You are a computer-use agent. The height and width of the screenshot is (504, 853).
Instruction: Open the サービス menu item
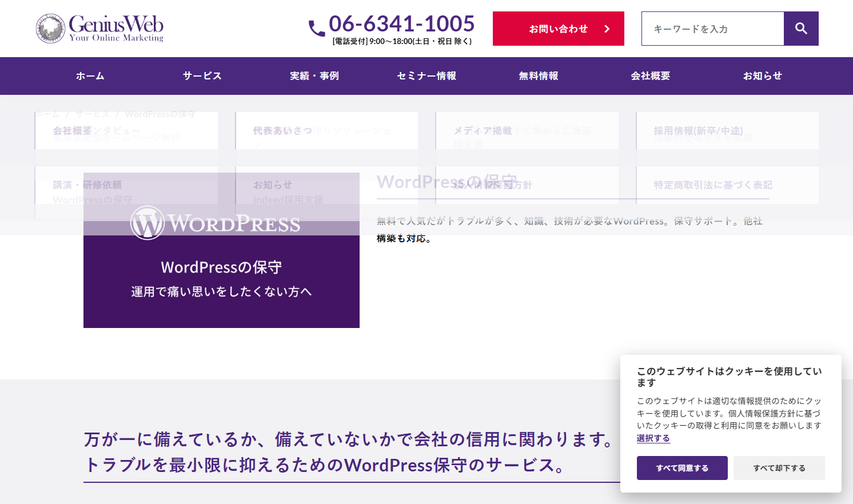(202, 76)
